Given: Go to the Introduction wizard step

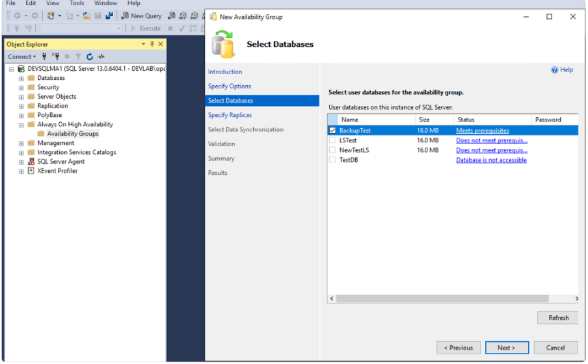Looking at the screenshot, I should pyautogui.click(x=225, y=71).
